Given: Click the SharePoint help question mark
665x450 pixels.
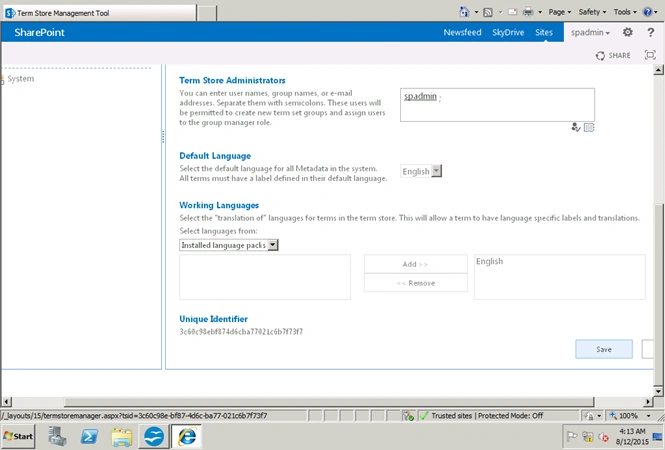Looking at the screenshot, I should [x=651, y=32].
